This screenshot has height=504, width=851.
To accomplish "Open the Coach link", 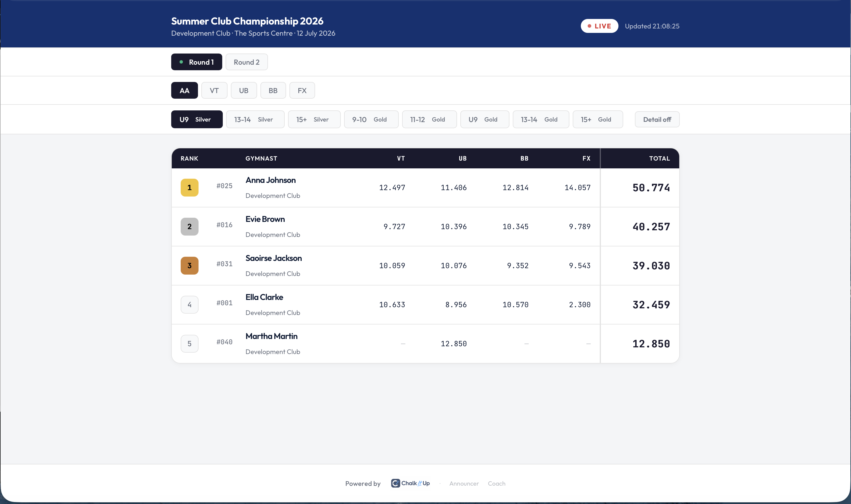I will (496, 483).
